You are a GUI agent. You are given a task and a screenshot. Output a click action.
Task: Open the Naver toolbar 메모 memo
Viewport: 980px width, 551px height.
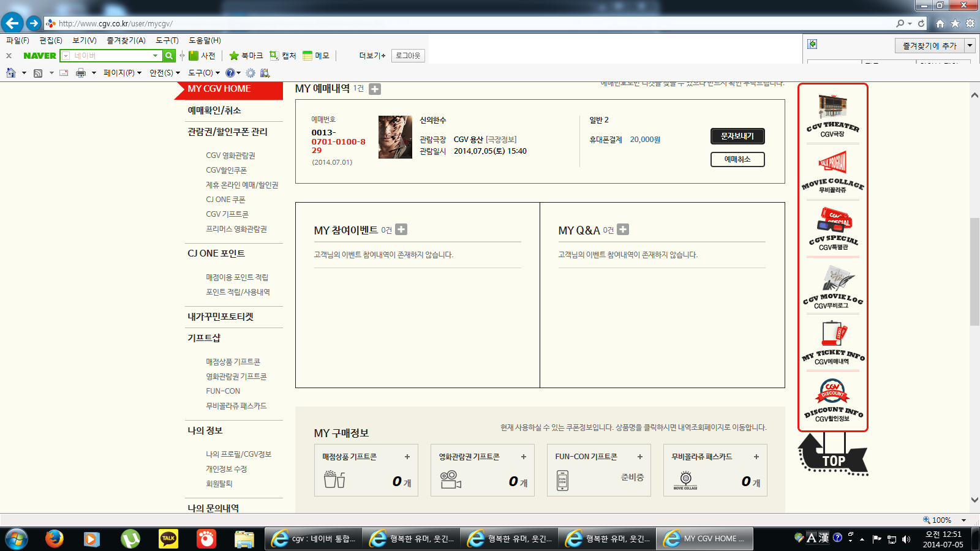[x=316, y=56]
